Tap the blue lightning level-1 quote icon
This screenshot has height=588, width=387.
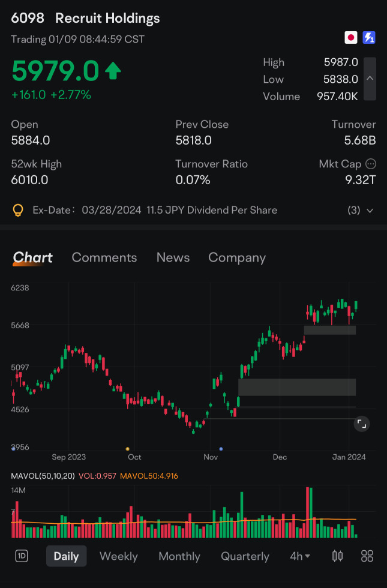click(x=369, y=38)
